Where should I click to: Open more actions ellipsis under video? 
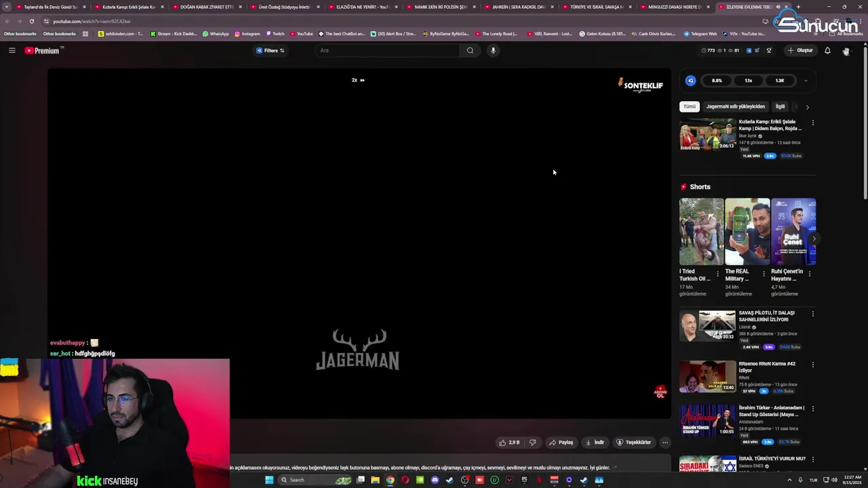pyautogui.click(x=665, y=443)
